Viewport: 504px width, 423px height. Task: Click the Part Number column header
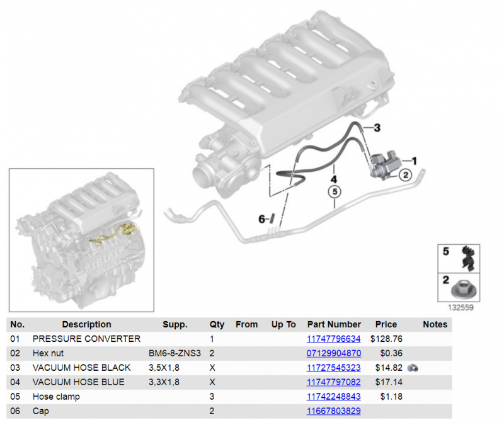334,324
